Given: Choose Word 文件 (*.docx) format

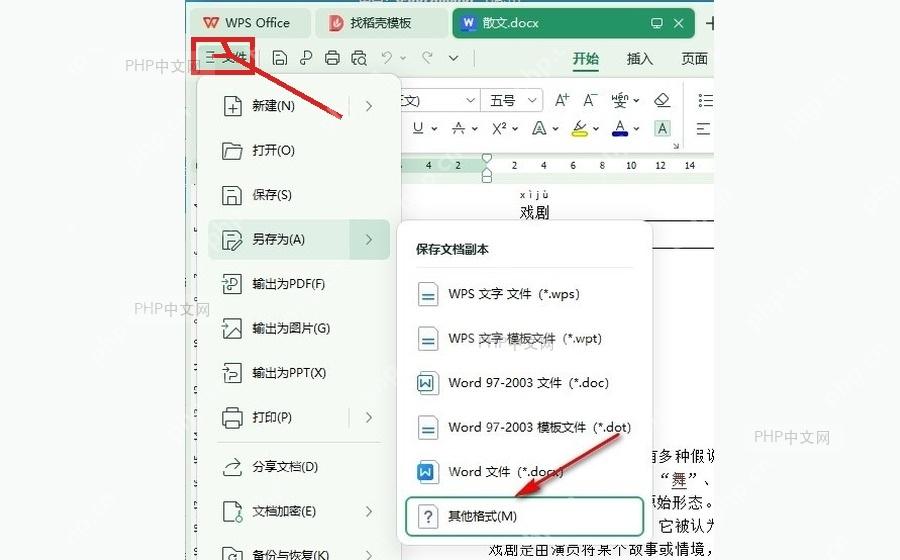Looking at the screenshot, I should point(524,472).
